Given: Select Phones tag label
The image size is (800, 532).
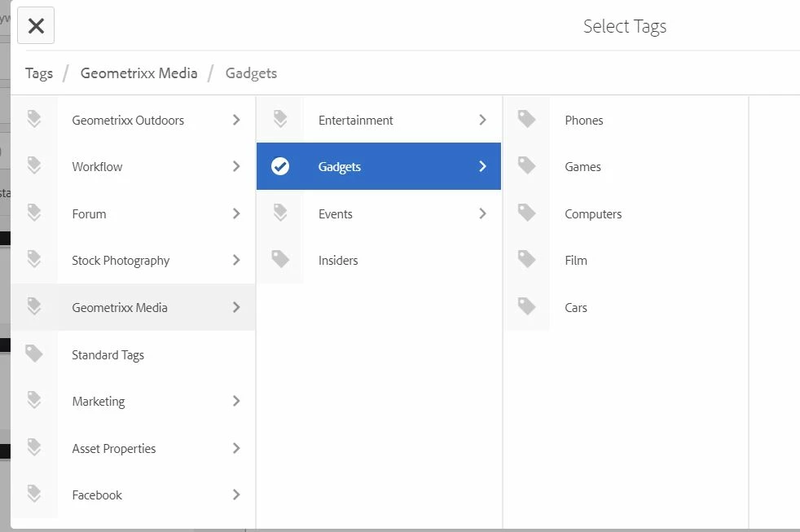Looking at the screenshot, I should pos(583,121).
